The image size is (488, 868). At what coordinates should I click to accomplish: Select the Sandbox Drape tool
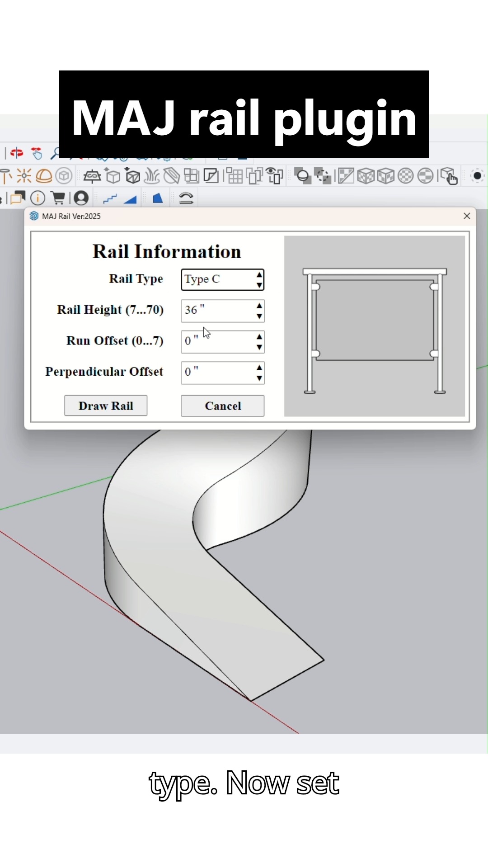pos(152,176)
